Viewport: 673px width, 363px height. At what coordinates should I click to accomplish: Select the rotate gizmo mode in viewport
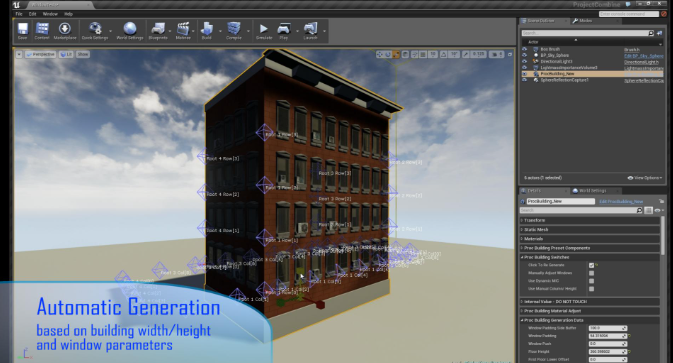pyautogui.click(x=388, y=54)
